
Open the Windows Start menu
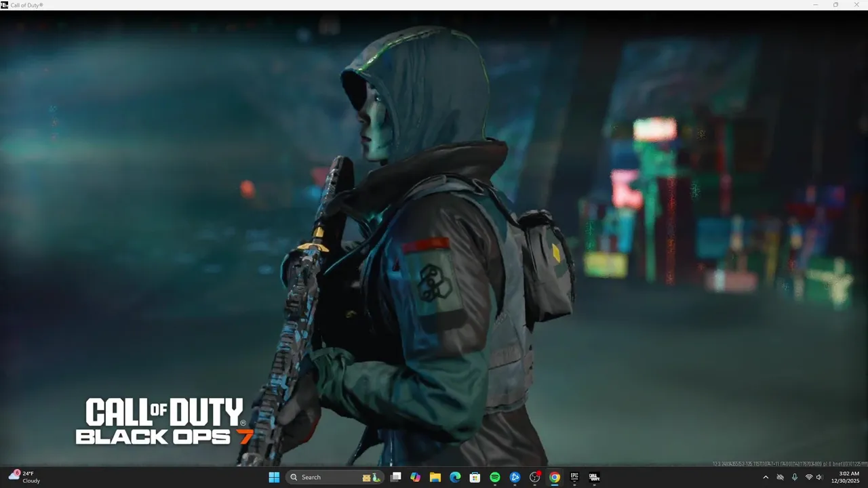(274, 477)
